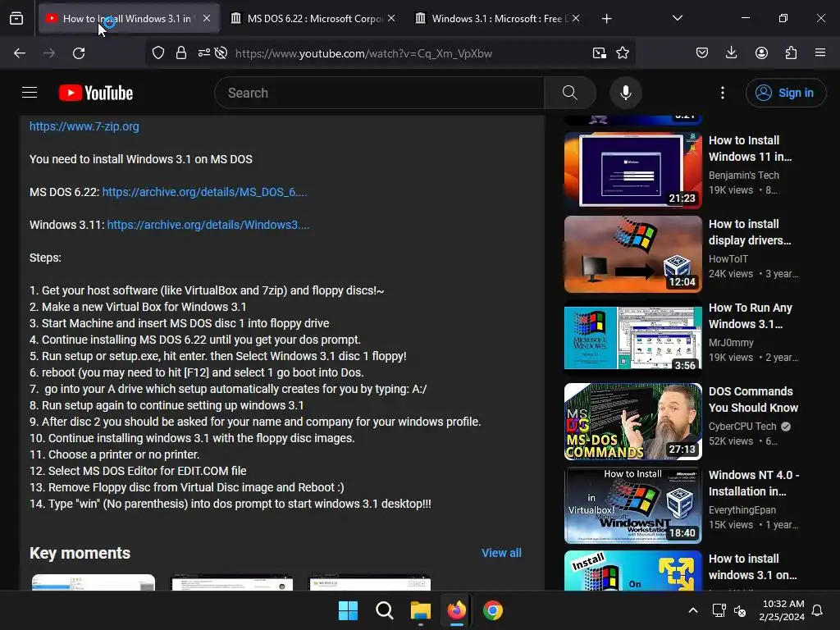Select the '14. Type "win"' step text
The width and height of the screenshot is (840, 630).
point(231,504)
